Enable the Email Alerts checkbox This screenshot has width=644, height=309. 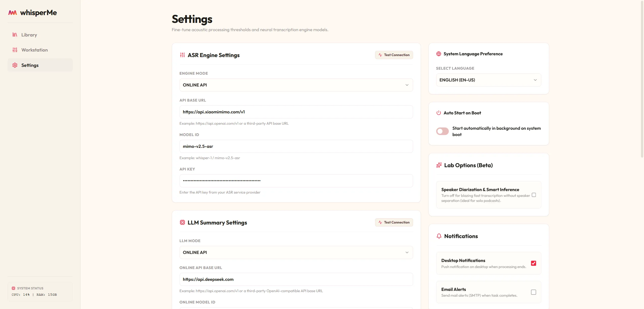click(534, 292)
